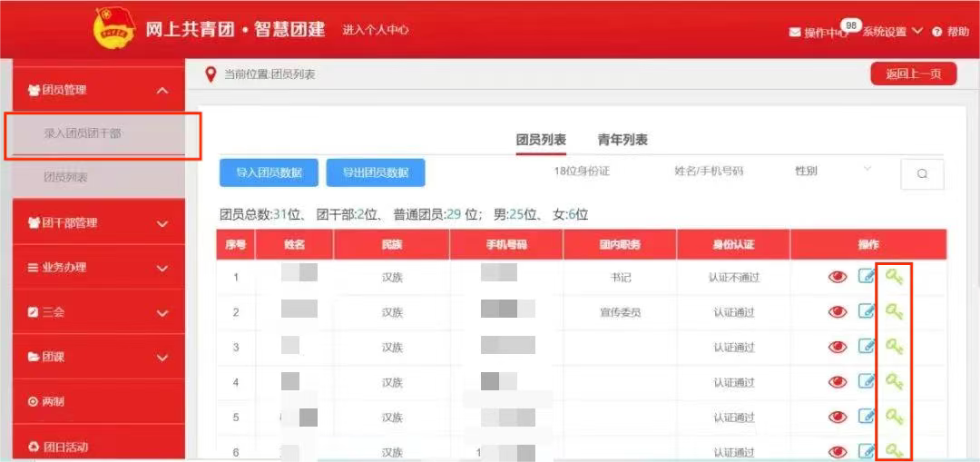Viewport: 980px width, 462px height.
Task: Open the 系统设置 dropdown menu
Action: [x=892, y=32]
